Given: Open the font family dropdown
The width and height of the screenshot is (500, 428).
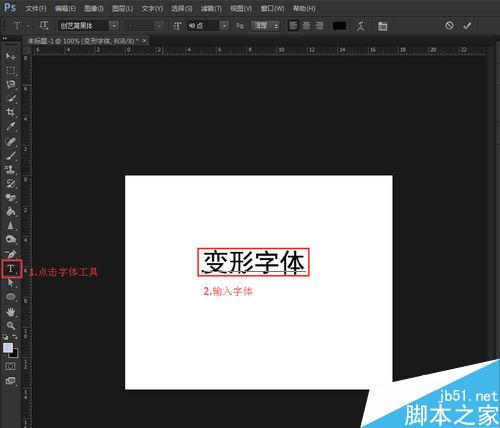Looking at the screenshot, I should [114, 26].
